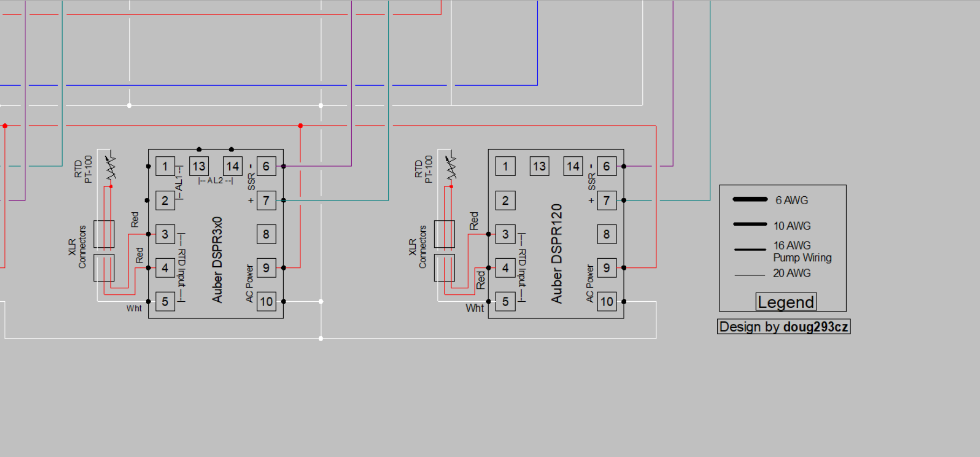Screen dimensions: 980x457
Task: Select lower XLR connector box beside the DSPR3x0
Action: pos(104,268)
